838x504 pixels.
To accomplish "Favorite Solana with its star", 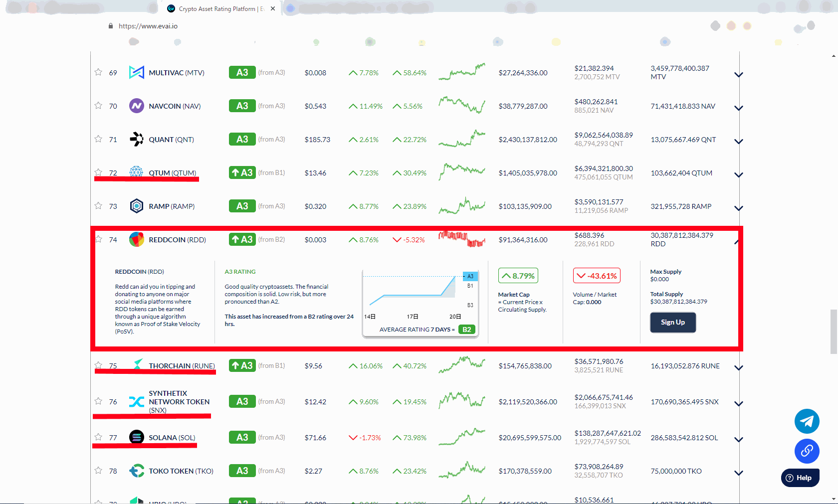I will click(x=98, y=437).
